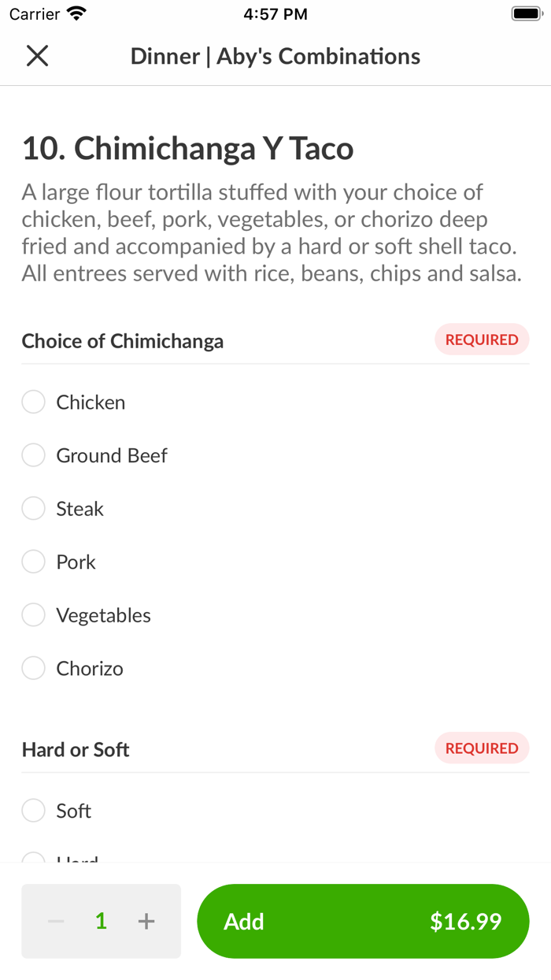
Task: Tap the REQUIRED badge for Choice of Chimichanga
Action: click(482, 340)
